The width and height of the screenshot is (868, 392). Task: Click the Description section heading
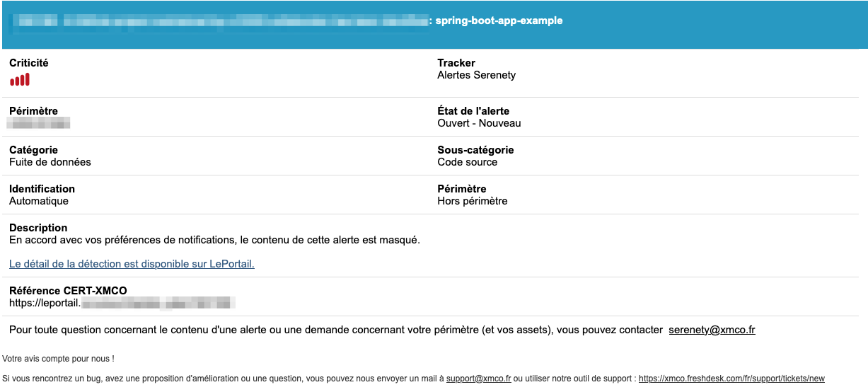(x=38, y=228)
